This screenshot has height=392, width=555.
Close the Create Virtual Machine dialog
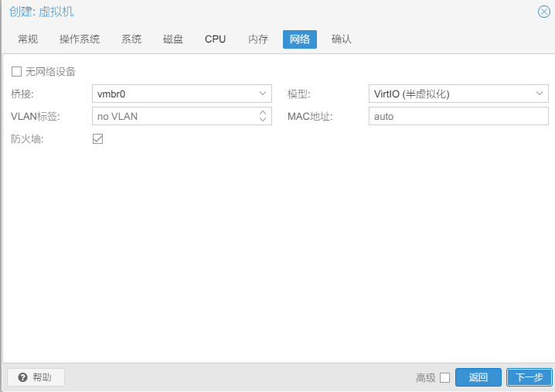(x=543, y=12)
